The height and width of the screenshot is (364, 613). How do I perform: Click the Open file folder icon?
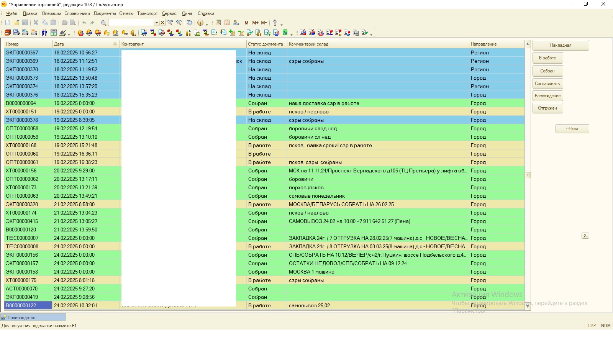16,23
